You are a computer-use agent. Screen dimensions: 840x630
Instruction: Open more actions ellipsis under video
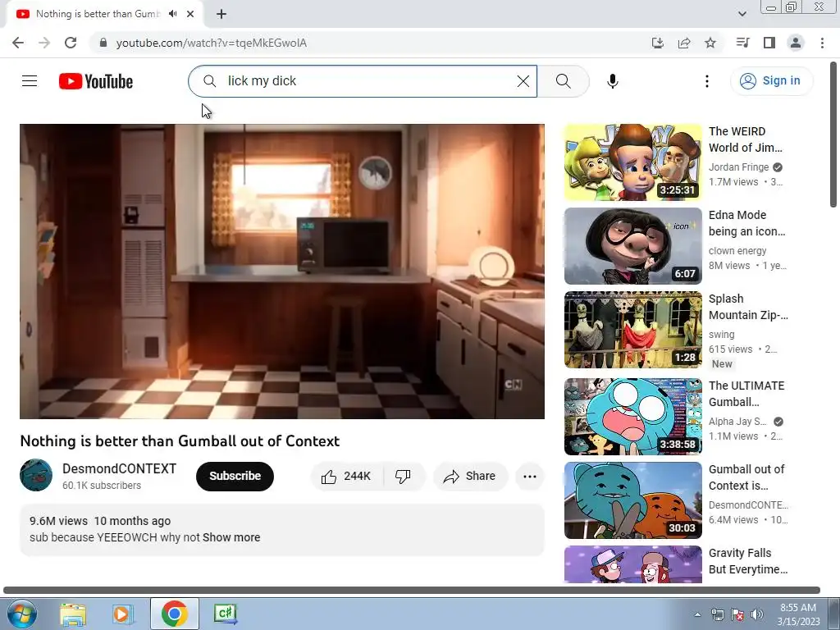pyautogui.click(x=530, y=477)
